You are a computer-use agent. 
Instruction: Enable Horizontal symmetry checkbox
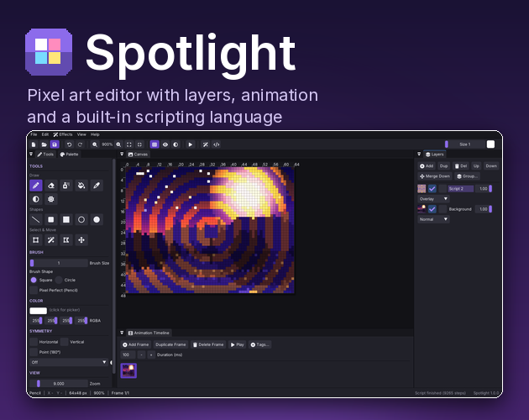[x=34, y=342]
